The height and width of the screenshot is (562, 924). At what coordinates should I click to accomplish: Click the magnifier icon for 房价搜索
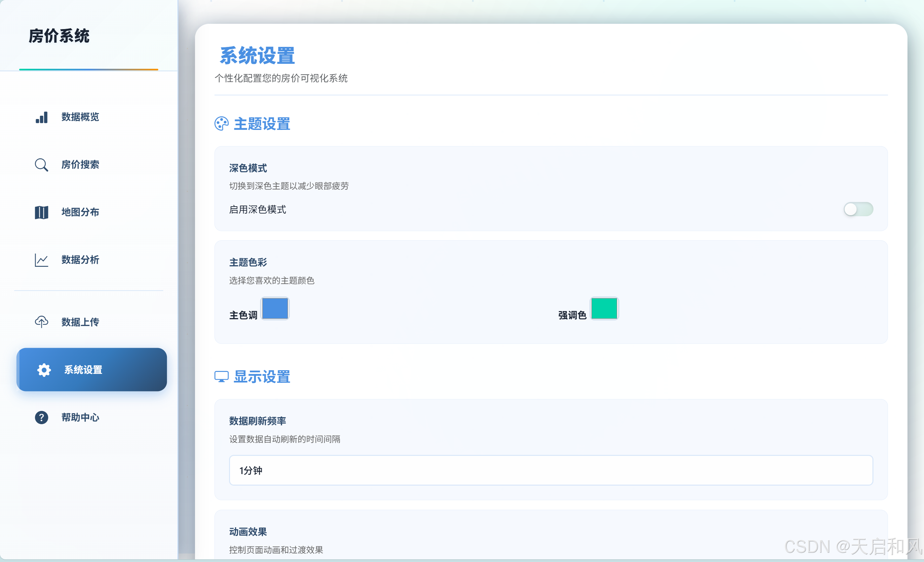click(x=42, y=165)
